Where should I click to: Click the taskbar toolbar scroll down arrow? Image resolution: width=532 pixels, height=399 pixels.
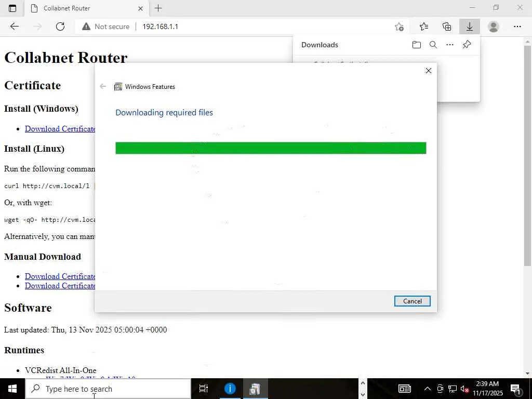pyautogui.click(x=363, y=394)
